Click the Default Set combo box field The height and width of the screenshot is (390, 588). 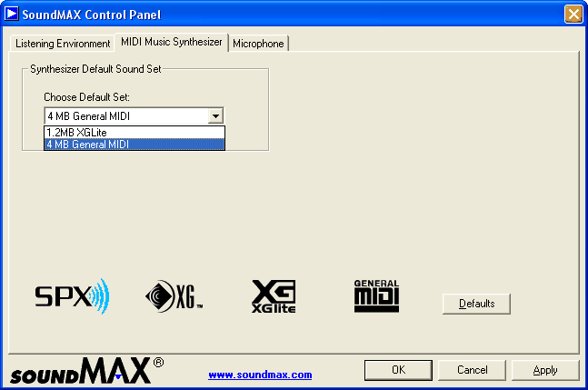tap(135, 115)
